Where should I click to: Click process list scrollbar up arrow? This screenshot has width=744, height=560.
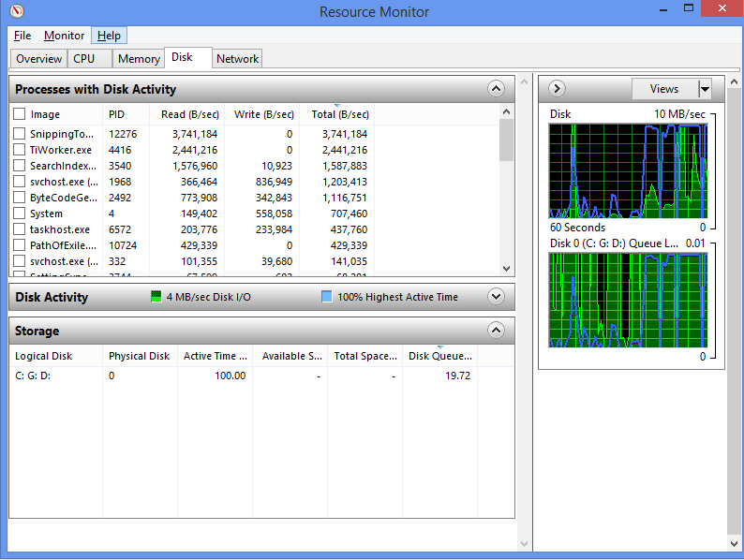pyautogui.click(x=506, y=111)
